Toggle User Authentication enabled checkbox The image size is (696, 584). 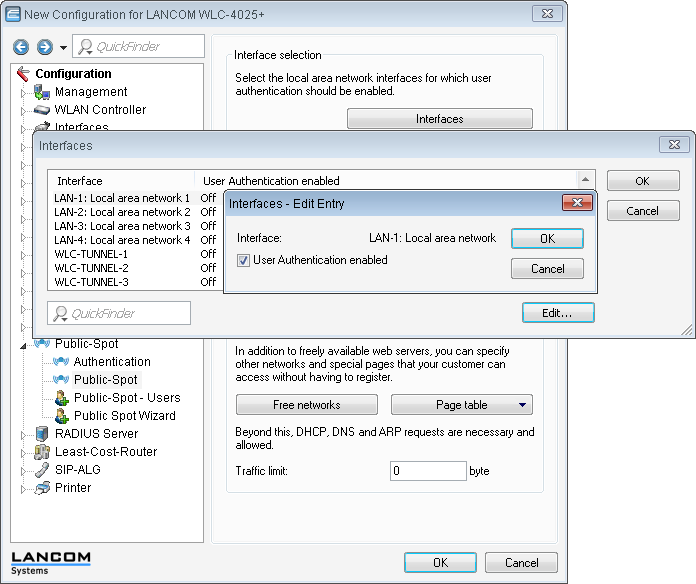point(243,260)
